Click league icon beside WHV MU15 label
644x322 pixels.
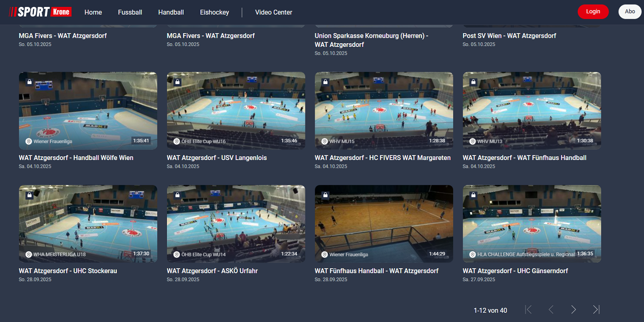point(324,141)
